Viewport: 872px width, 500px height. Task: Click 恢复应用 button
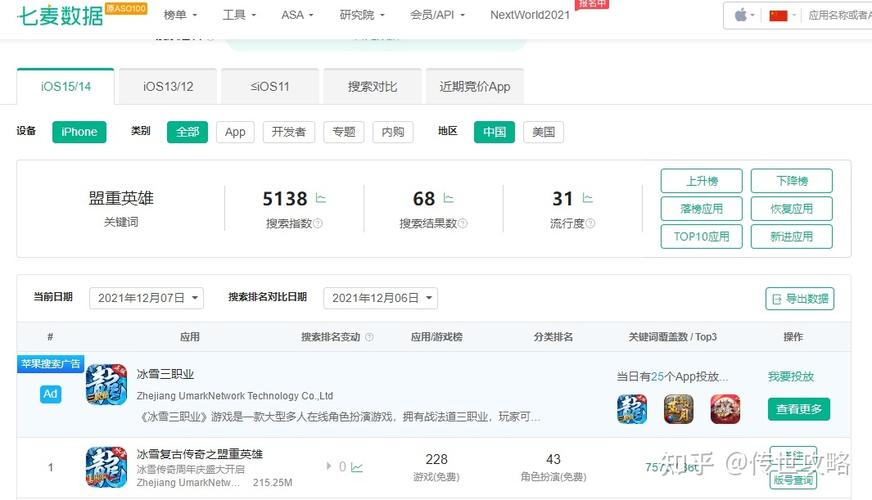coord(792,209)
